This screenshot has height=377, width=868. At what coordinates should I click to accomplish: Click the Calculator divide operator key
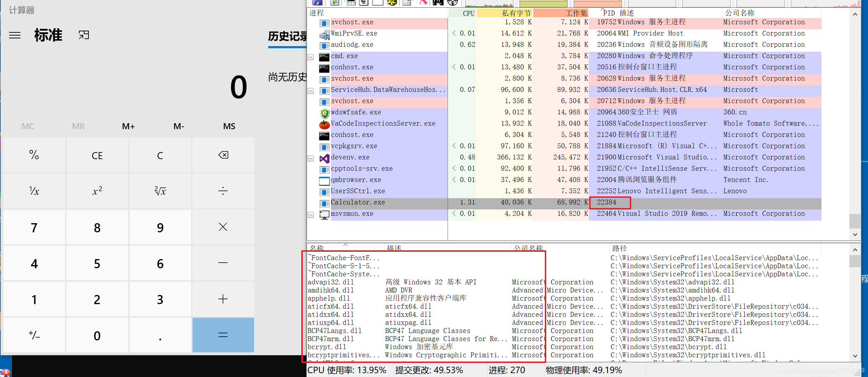[x=223, y=191]
